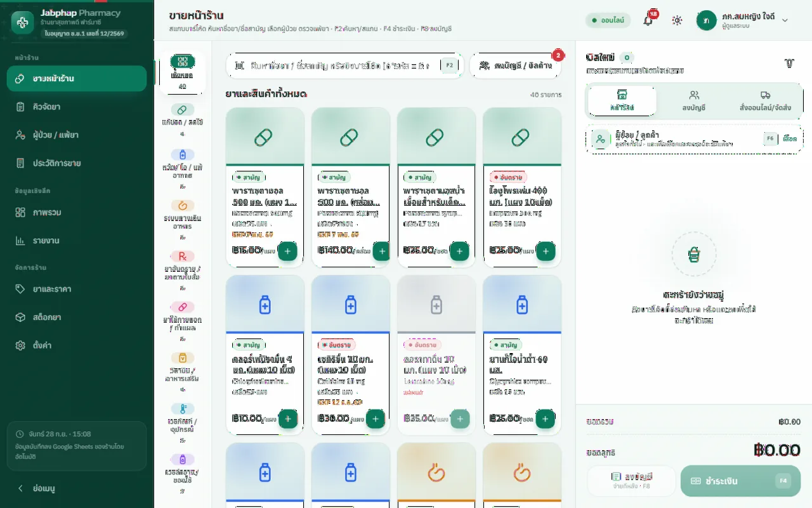
Task: Open the Cetirizine product card thumbnail
Action: 350,304
